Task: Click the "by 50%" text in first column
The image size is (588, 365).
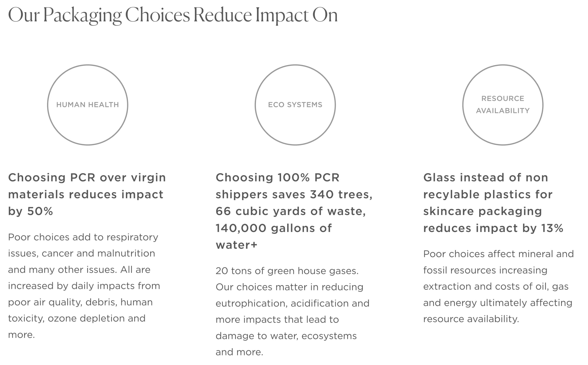Action: (31, 211)
